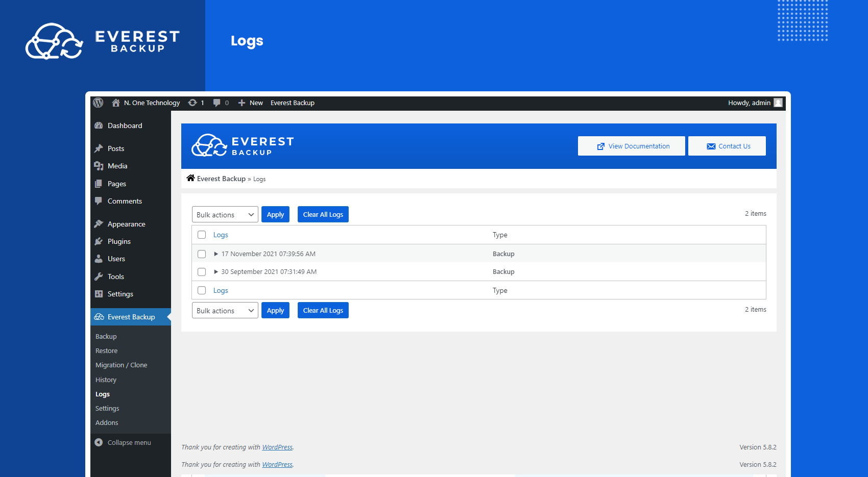Open the comments bubble icon in admin bar

click(x=216, y=103)
